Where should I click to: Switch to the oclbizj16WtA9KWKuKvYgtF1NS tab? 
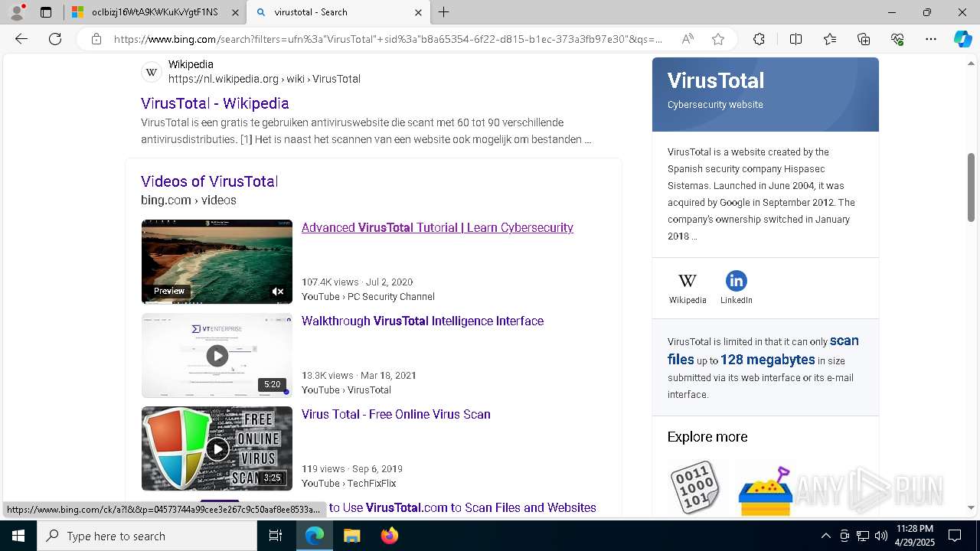pos(154,12)
